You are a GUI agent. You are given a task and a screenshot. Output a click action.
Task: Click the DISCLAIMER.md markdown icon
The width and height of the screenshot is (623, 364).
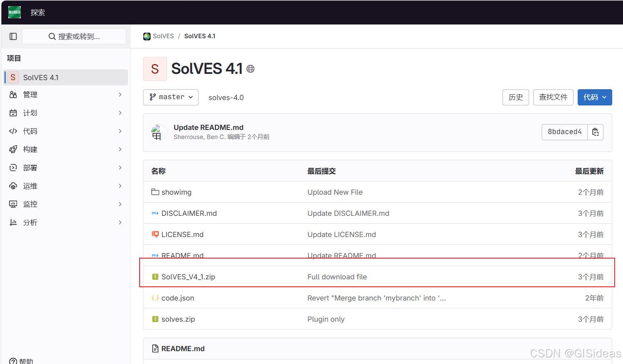[155, 213]
